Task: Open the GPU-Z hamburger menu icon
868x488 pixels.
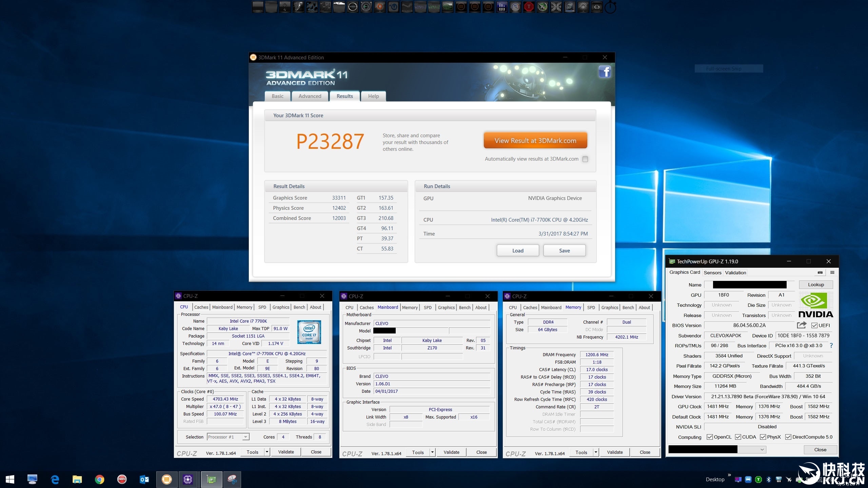Action: [x=832, y=272]
